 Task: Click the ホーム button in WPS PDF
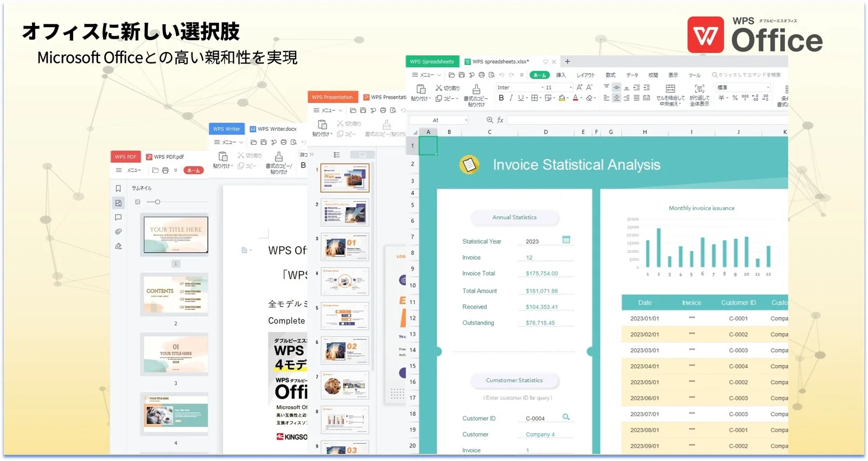(194, 170)
